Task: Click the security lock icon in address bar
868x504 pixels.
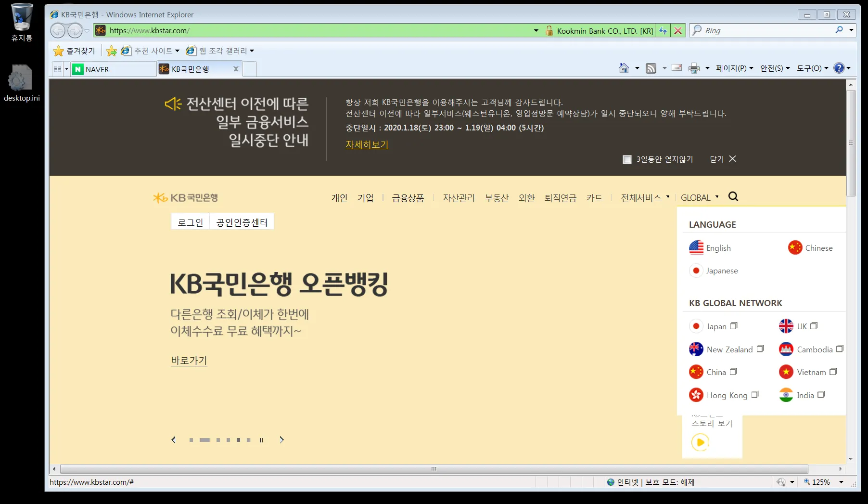Action: coord(549,31)
